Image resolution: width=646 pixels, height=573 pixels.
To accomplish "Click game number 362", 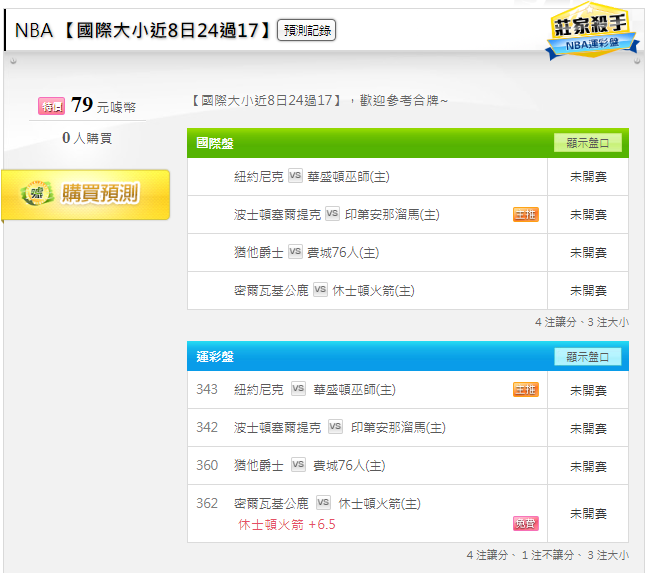I will coord(207,503).
